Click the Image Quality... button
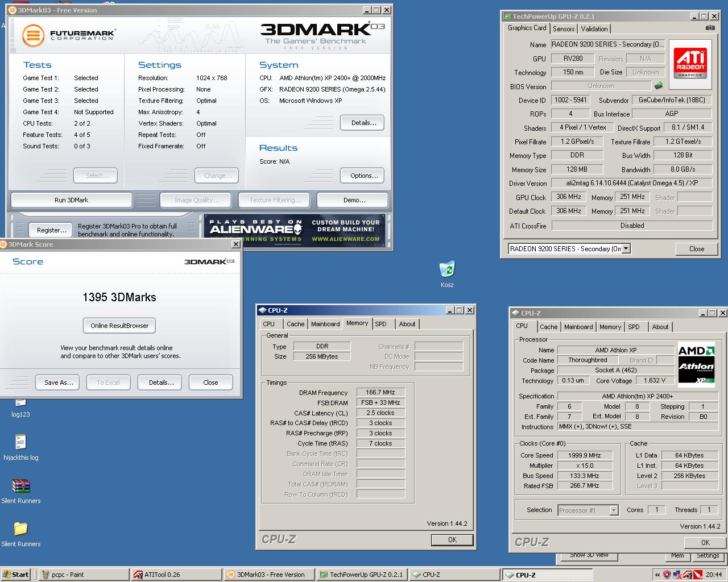The width and height of the screenshot is (728, 582). pos(197,200)
